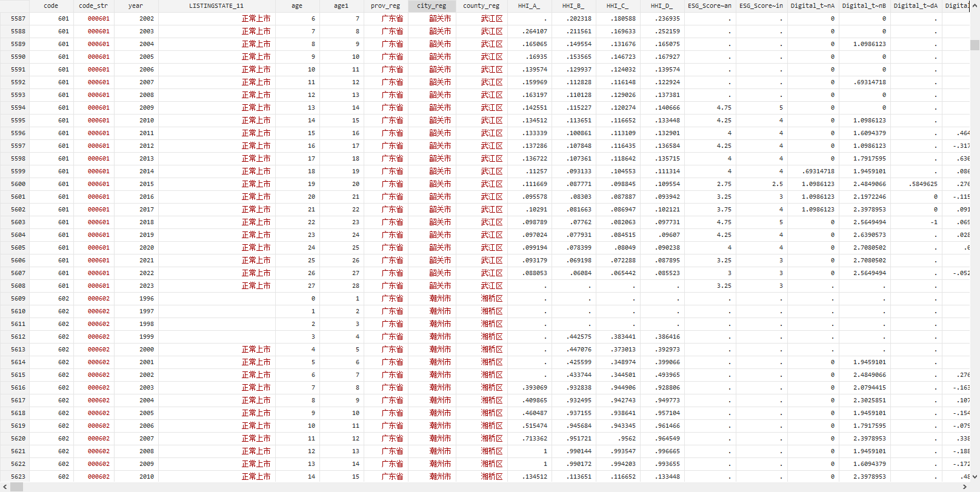The image size is (980, 492).
Task: Select the HHI_C_ column header
Action: pos(618,5)
